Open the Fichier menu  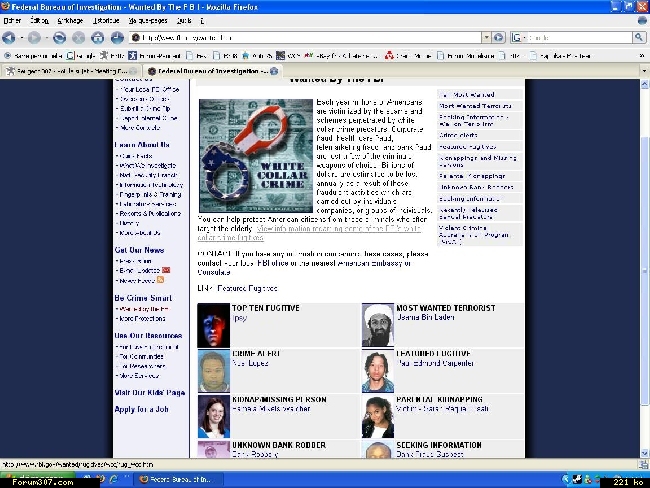coord(12,20)
